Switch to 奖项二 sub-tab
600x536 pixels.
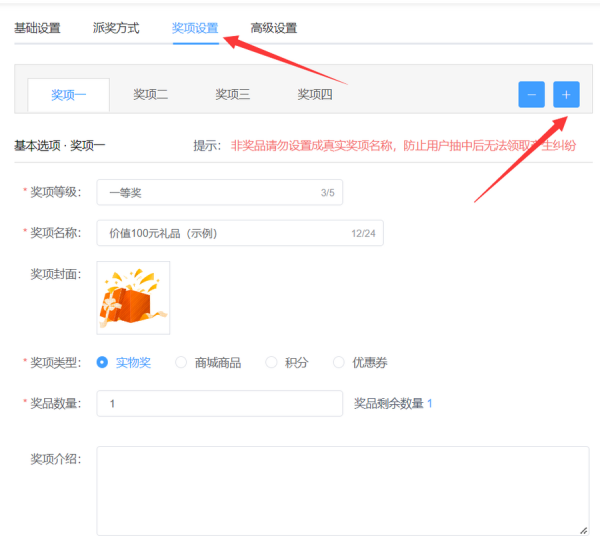click(150, 94)
